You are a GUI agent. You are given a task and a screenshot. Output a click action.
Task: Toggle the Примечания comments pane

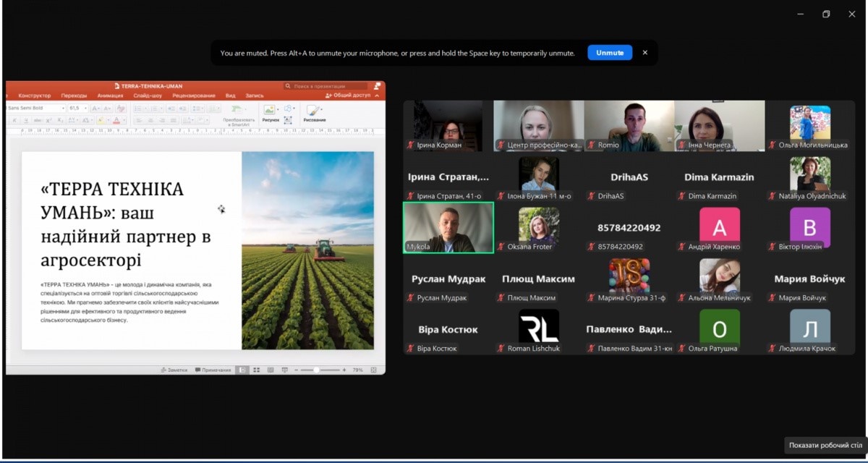click(213, 370)
